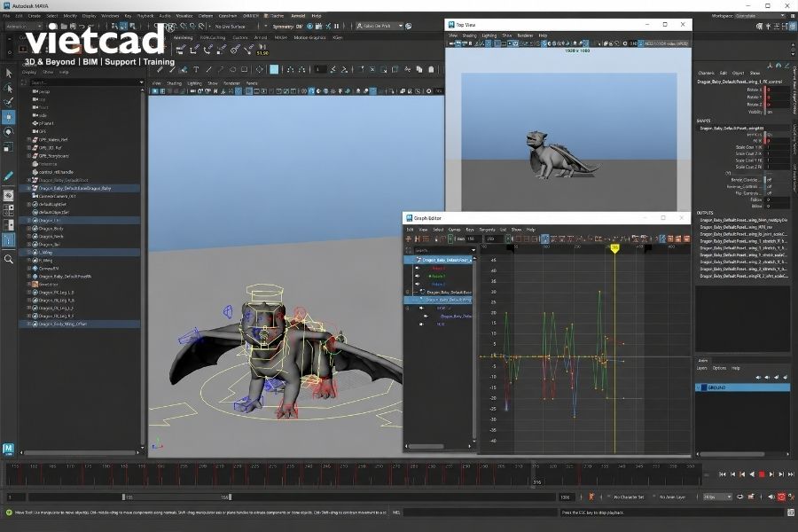Activate the Rotate tool in toolbox

9,132
